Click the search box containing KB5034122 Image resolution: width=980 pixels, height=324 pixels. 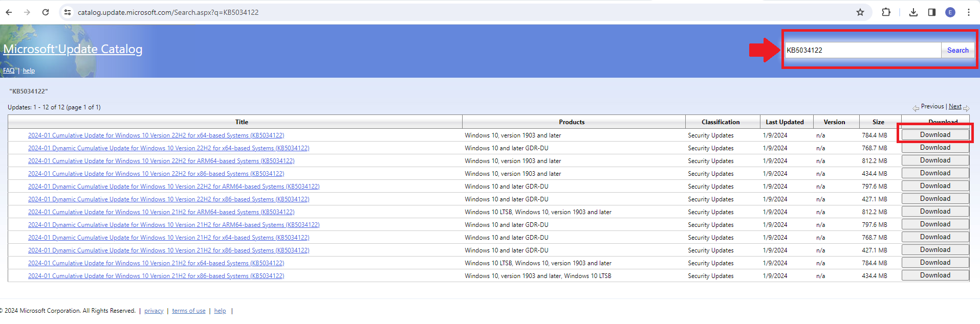[x=862, y=50]
